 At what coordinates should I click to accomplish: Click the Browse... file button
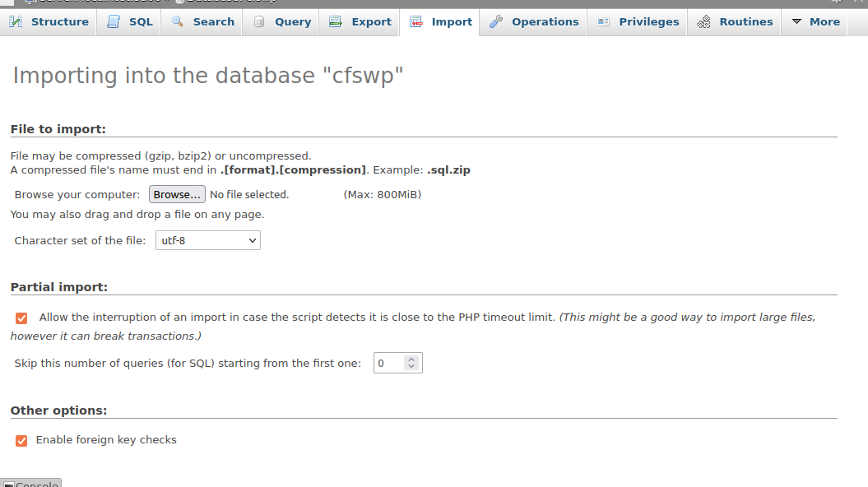pos(177,194)
